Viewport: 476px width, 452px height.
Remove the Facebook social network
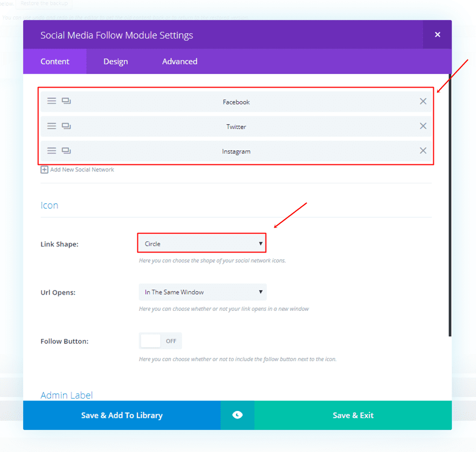(x=423, y=101)
